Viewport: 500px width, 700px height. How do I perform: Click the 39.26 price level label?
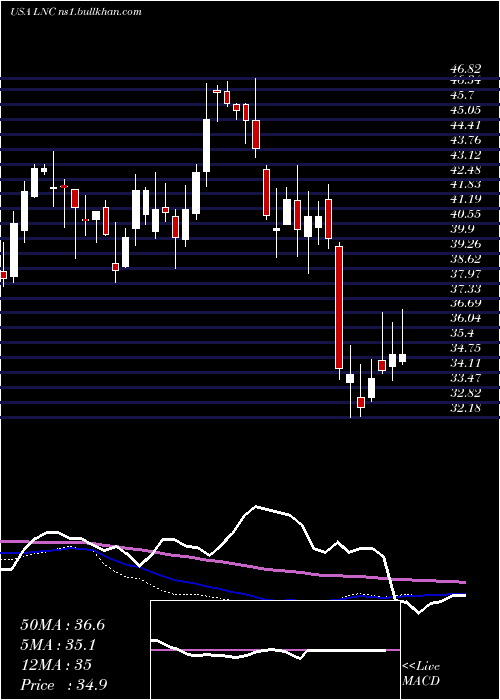[466, 244]
